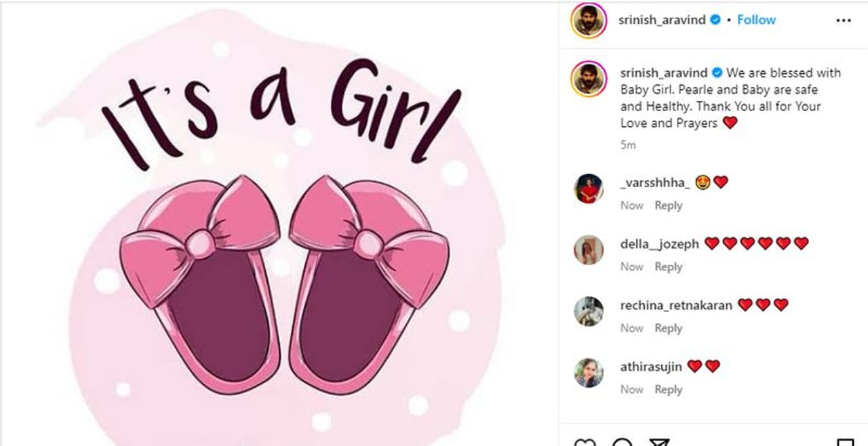Open della__jozeph commenter avatar

588,250
